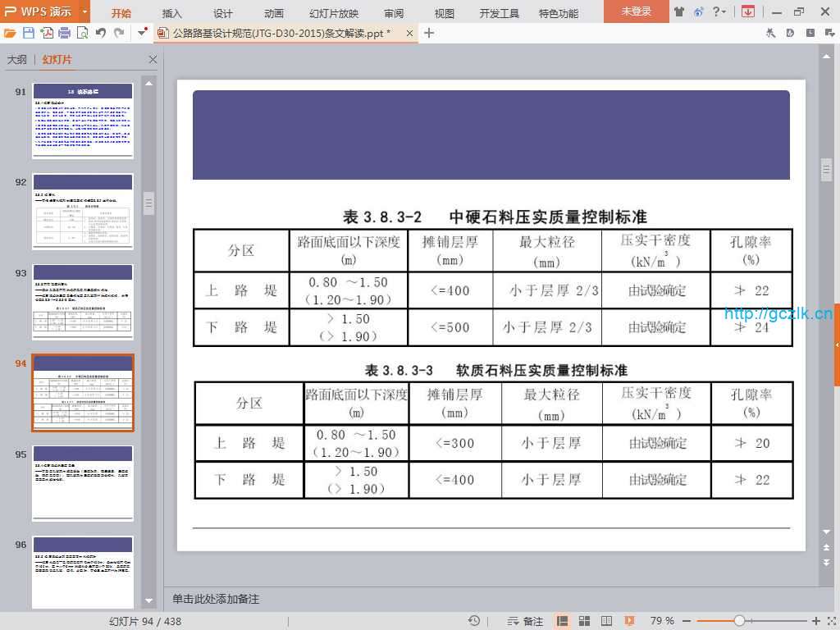Open Print Preview from quick toolbar
This screenshot has height=630, width=840.
click(82, 33)
